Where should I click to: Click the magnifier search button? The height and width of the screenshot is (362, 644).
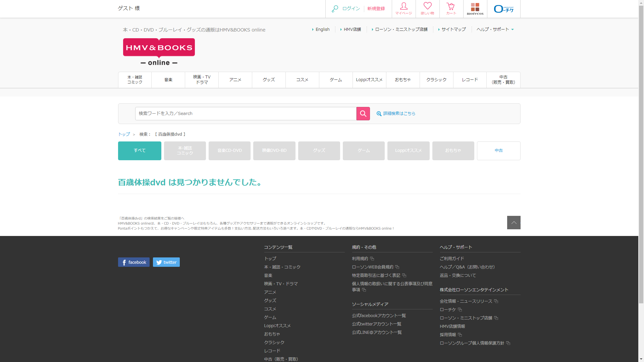coord(363,114)
